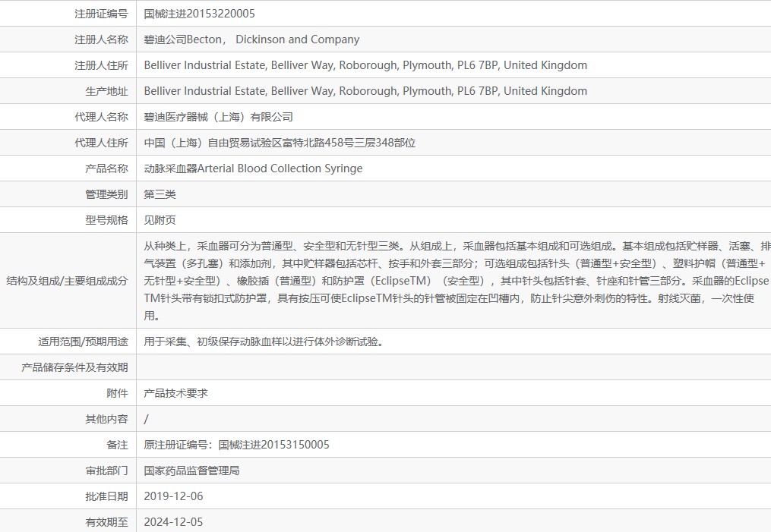Click the 产品储存条件及有效期 label
Image resolution: width=771 pixels, height=532 pixels.
pyautogui.click(x=74, y=367)
